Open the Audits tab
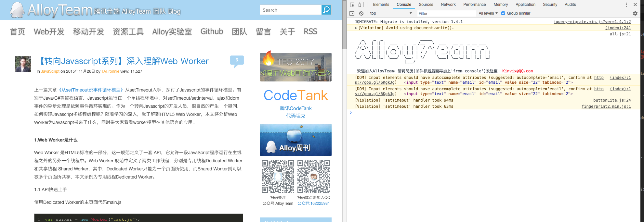644x222 pixels. (x=570, y=5)
